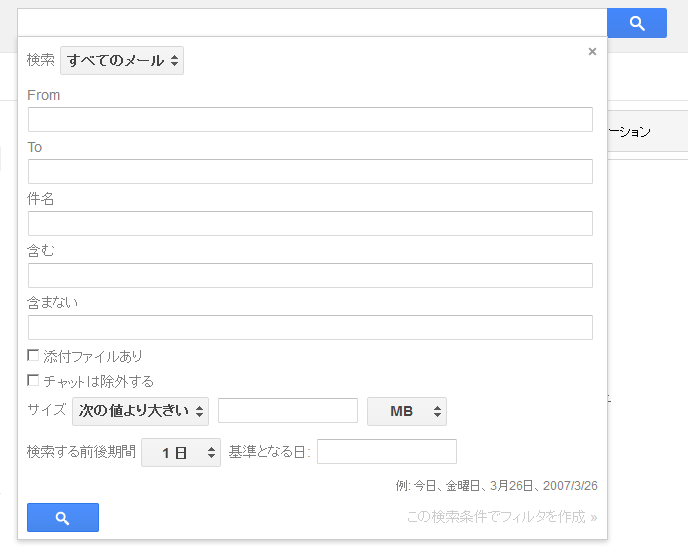Close the advanced search panel
Viewport: 688px width, 552px height.
592,52
